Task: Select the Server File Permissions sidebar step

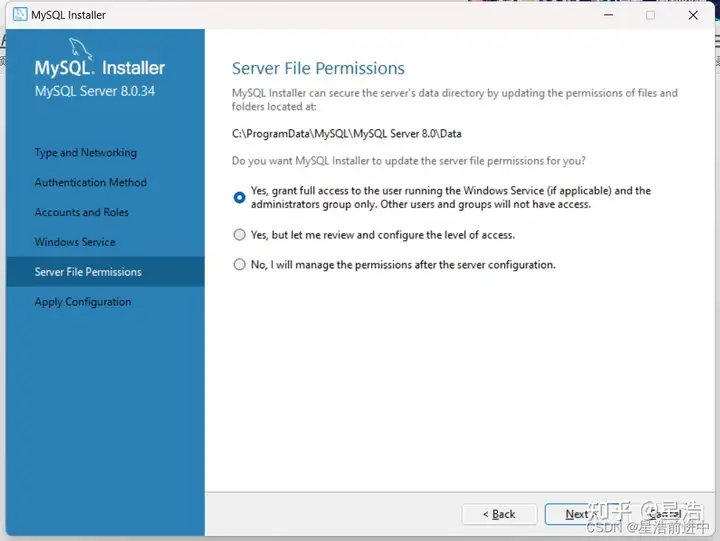Action: click(x=88, y=272)
